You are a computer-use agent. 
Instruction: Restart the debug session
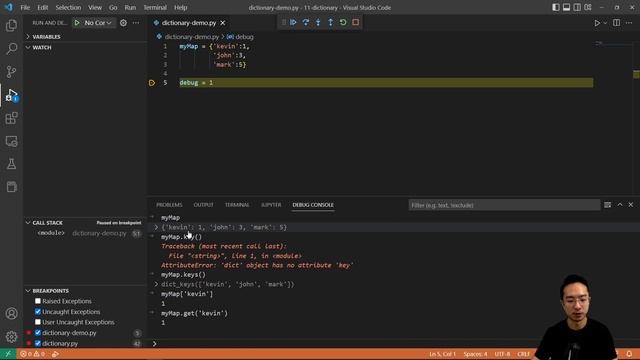(343, 22)
